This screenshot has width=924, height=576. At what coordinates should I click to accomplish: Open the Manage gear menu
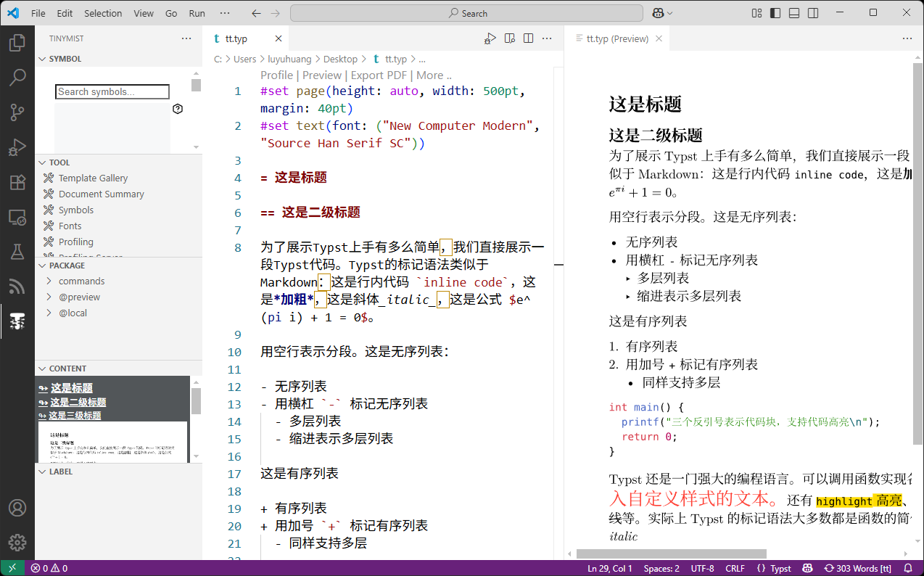pos(17,543)
